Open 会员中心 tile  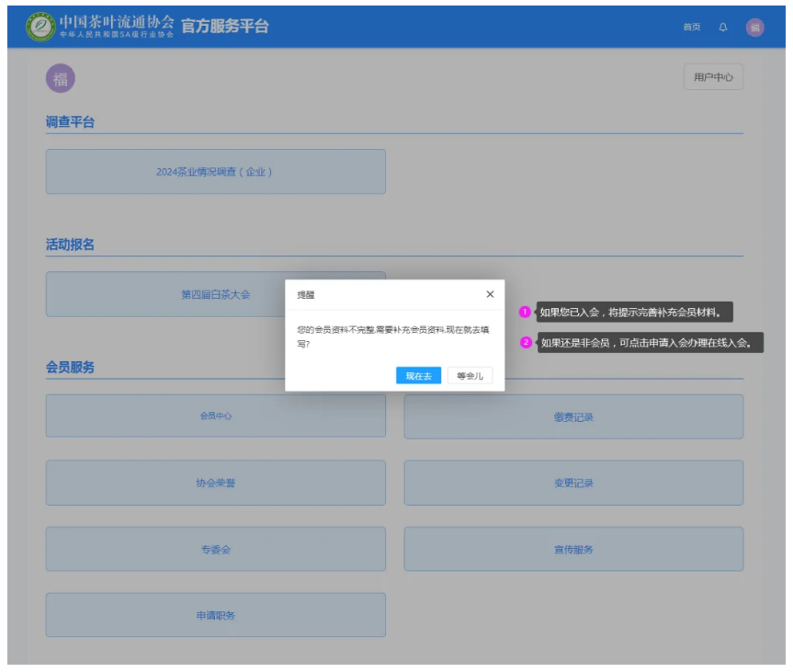tap(215, 416)
